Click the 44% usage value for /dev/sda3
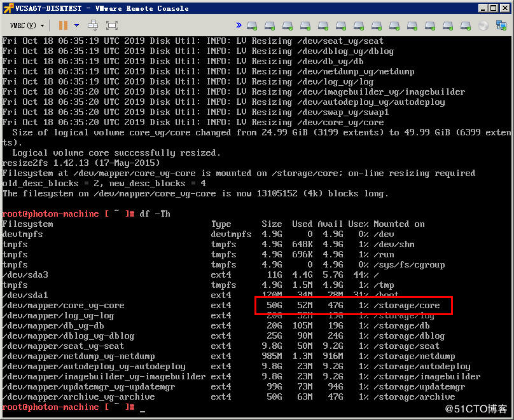Screen dimensions: 514x420 pyautogui.click(x=361, y=274)
